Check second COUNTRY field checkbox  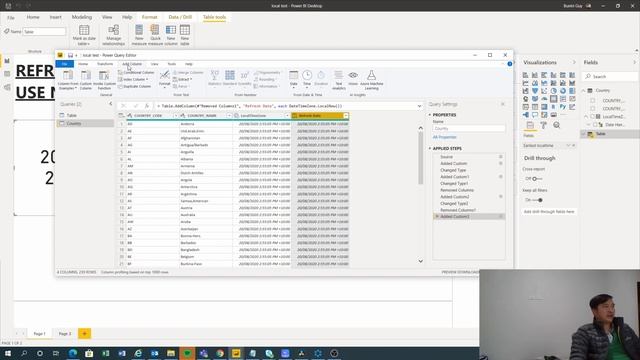point(593,109)
